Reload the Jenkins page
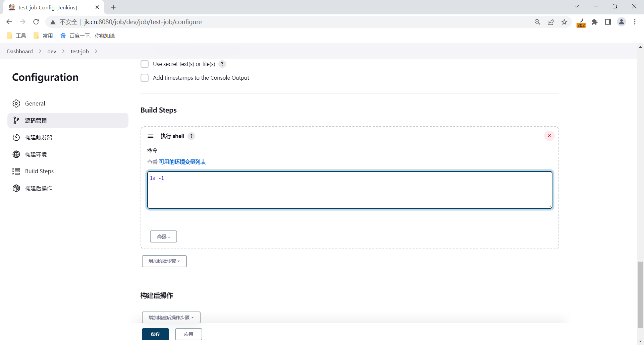The height and width of the screenshot is (345, 644). [36, 22]
